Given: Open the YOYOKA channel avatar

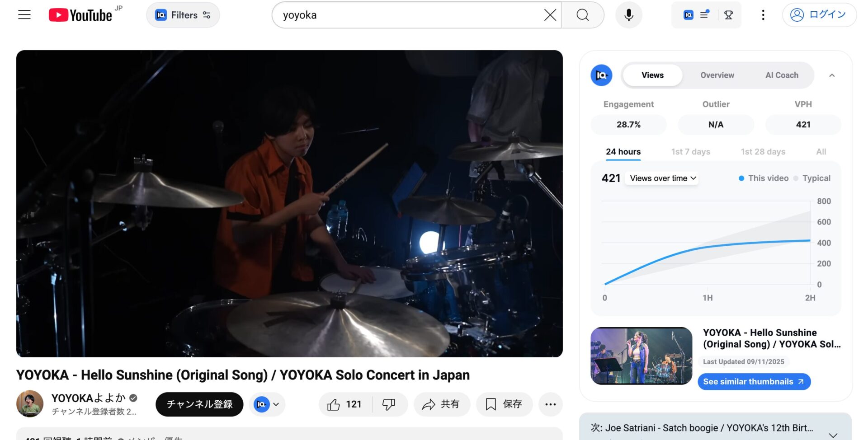Looking at the screenshot, I should [x=30, y=404].
